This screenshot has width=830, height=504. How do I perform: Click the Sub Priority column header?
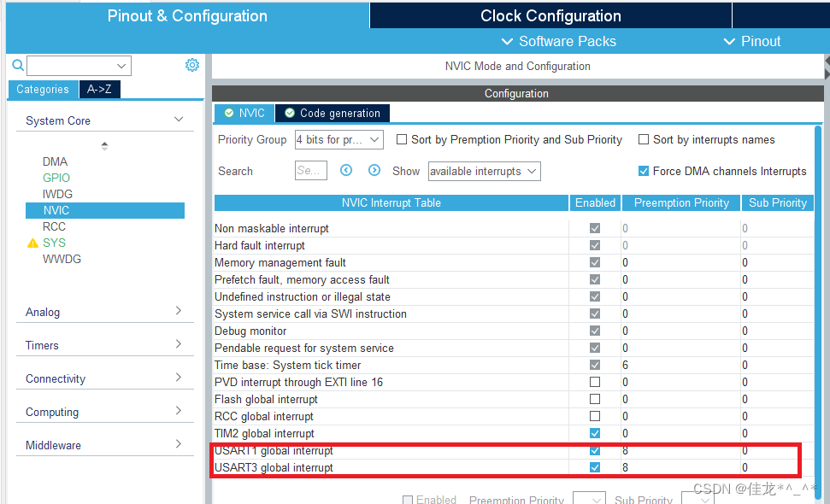pos(778,203)
